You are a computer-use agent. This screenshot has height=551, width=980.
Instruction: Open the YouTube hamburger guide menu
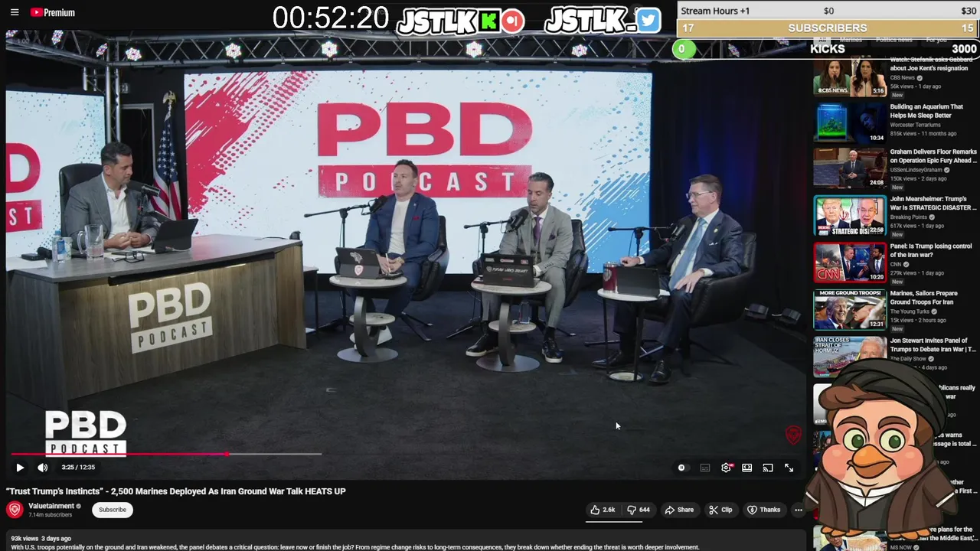15,12
